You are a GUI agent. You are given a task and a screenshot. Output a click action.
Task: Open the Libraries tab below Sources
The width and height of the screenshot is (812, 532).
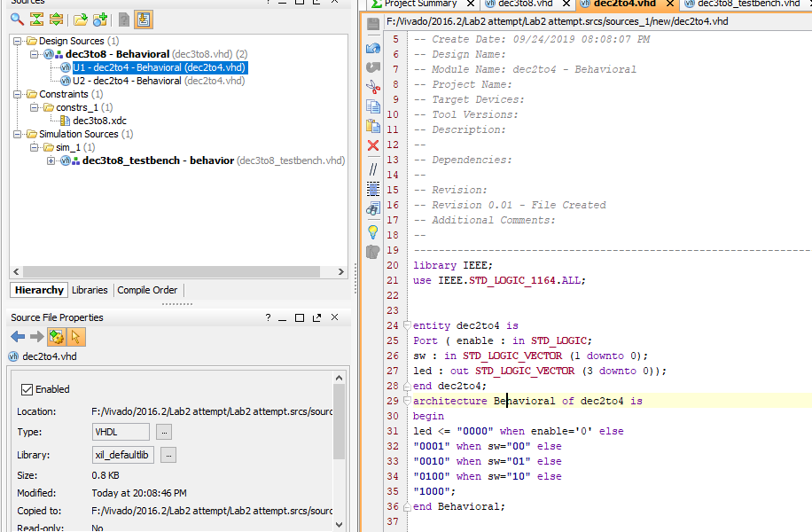pos(90,290)
